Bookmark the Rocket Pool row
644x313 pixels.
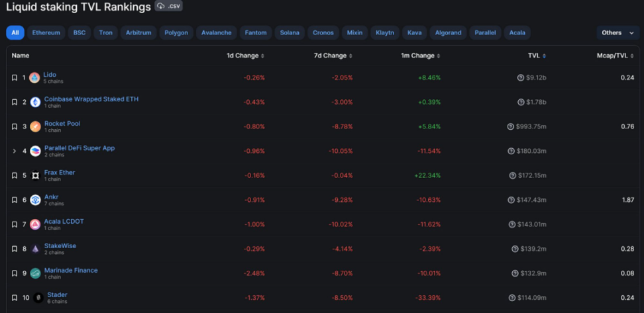[15, 127]
